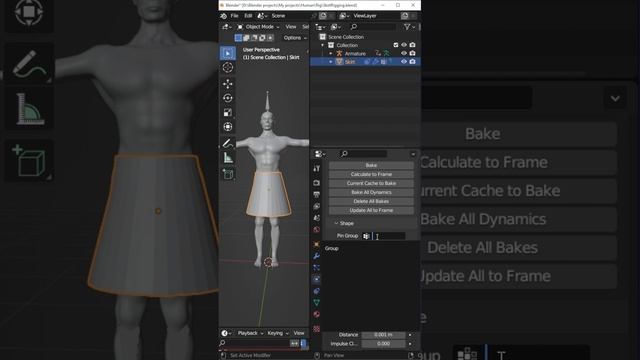Viewport: 640px width, 360px height.
Task: Open the Playback menu in timeline
Action: click(x=250, y=333)
